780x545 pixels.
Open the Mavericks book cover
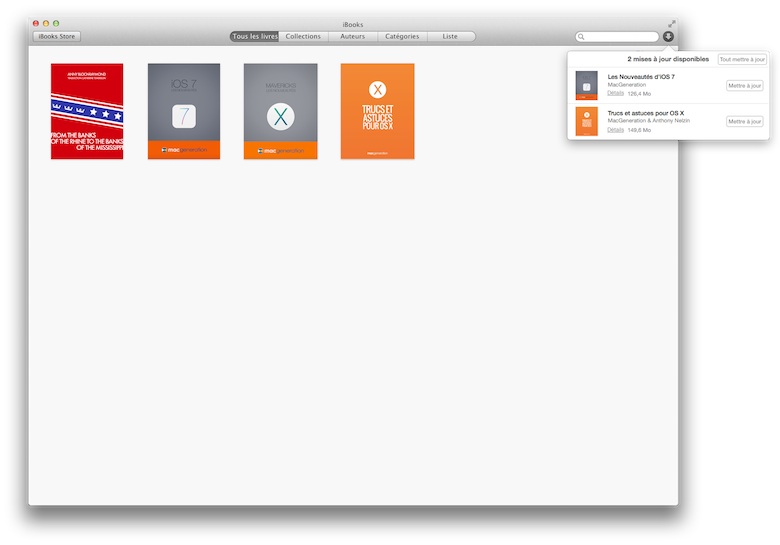(x=281, y=111)
